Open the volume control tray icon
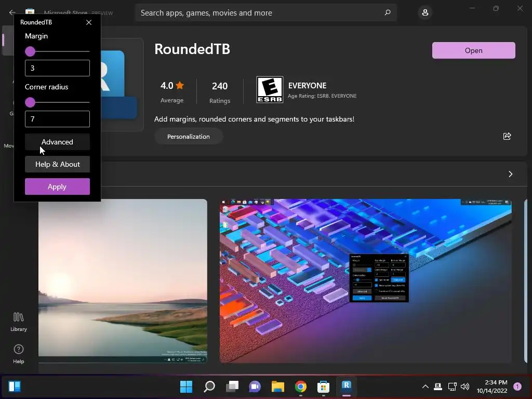This screenshot has width=532, height=399. (x=465, y=387)
